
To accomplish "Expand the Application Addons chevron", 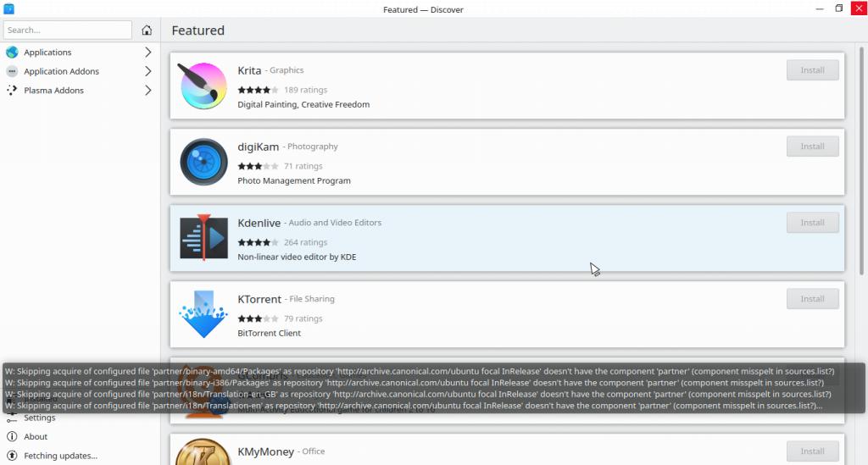I will (x=147, y=71).
